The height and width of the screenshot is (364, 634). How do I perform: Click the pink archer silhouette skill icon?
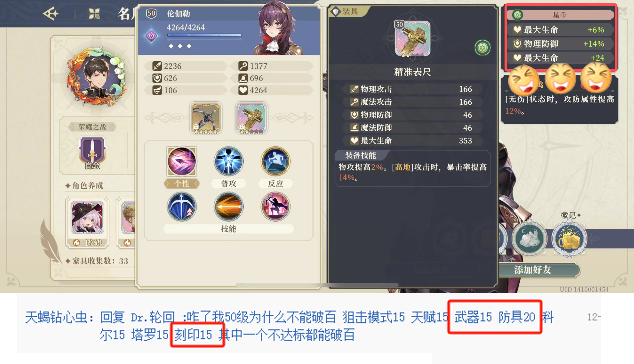pos(275,207)
